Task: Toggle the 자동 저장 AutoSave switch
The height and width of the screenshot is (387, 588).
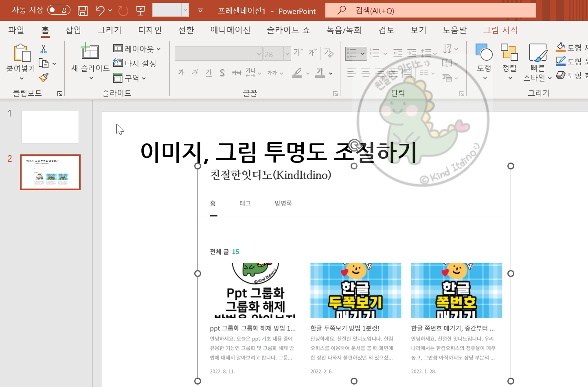Action: pyautogui.click(x=59, y=10)
